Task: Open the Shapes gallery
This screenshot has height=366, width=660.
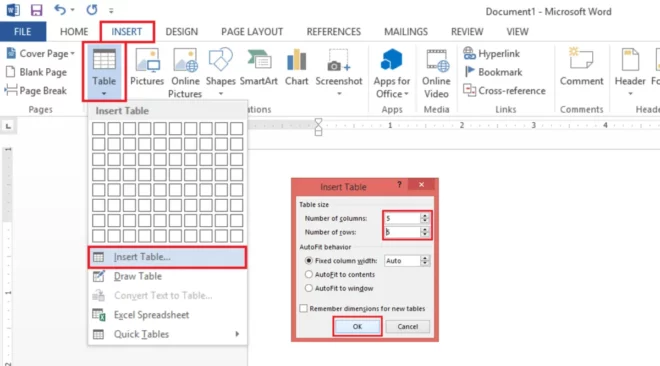Action: click(x=221, y=72)
